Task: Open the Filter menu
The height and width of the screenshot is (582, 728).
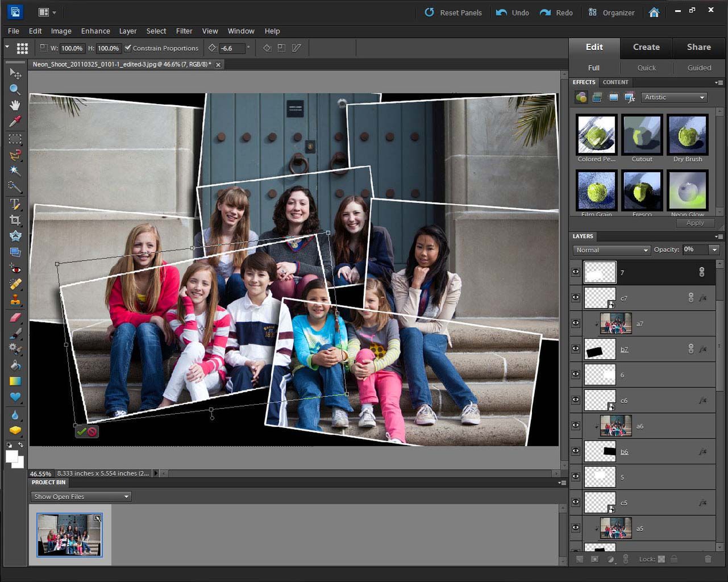Action: (x=184, y=31)
